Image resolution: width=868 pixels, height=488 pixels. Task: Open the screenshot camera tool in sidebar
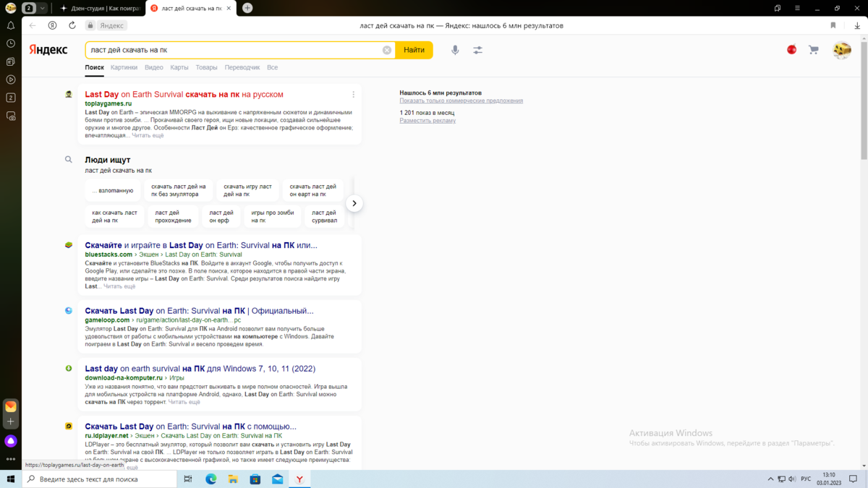11,116
